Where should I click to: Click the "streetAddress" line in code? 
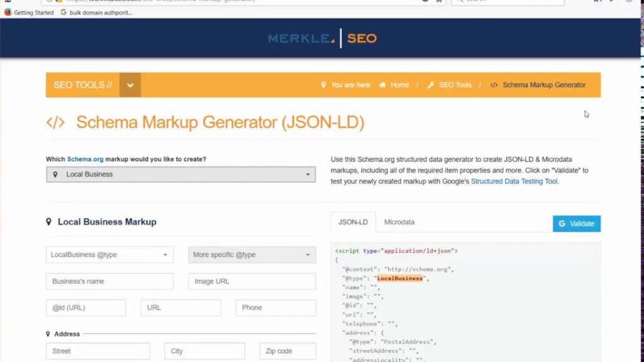click(384, 351)
